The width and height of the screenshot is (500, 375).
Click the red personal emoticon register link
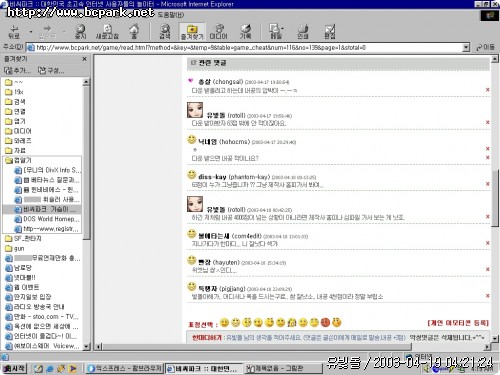[x=458, y=323]
